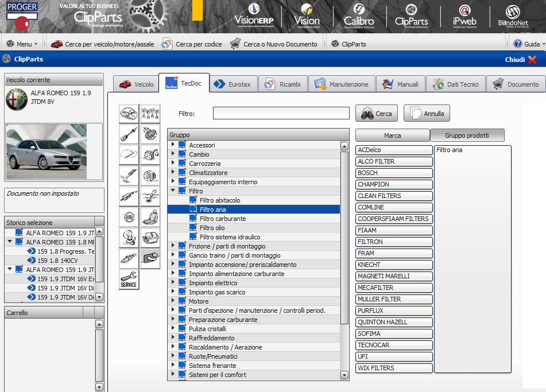Image resolution: width=546 pixels, height=392 pixels.
Task: Expand the Sistema frenante group
Action: pyautogui.click(x=173, y=365)
